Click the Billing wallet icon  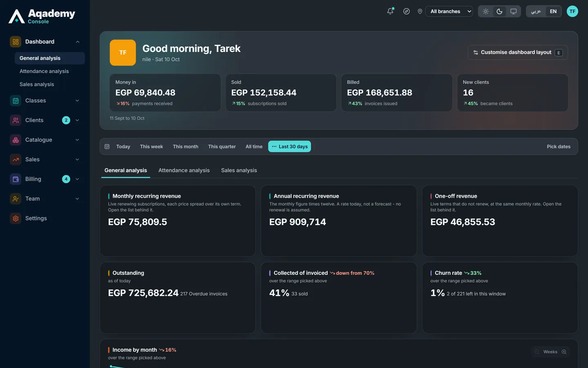[x=16, y=179]
